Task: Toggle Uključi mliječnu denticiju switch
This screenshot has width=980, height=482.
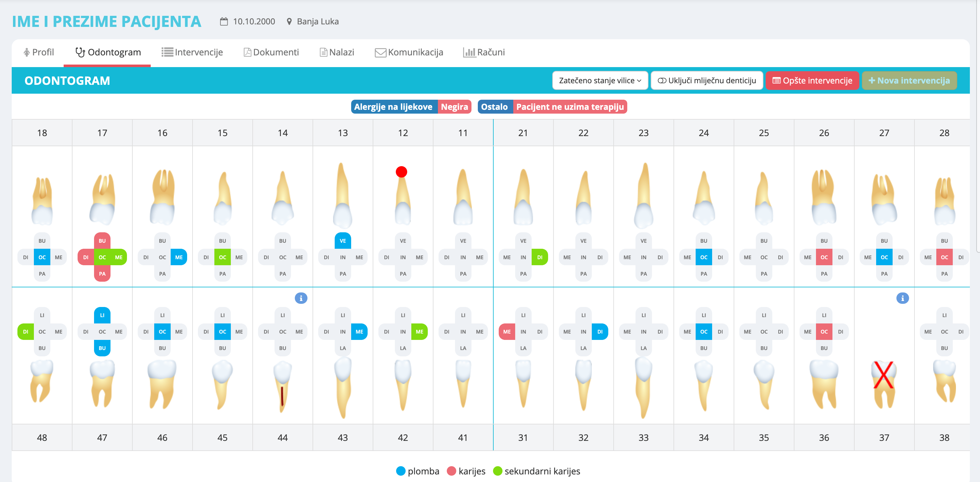Action: [662, 81]
